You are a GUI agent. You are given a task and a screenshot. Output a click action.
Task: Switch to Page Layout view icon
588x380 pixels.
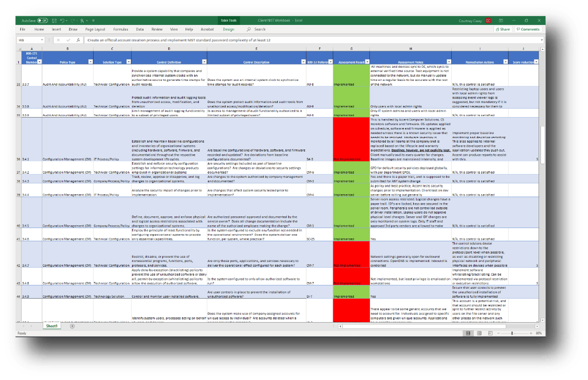479,333
